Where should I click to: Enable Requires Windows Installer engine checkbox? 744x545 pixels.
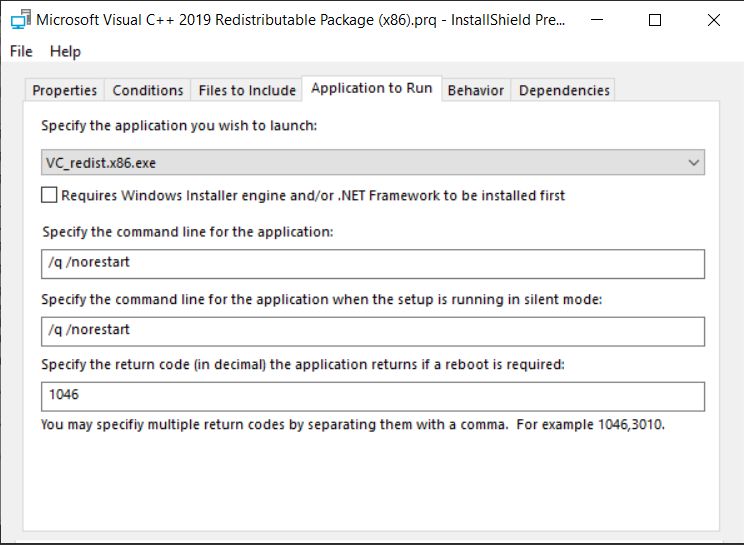click(49, 195)
